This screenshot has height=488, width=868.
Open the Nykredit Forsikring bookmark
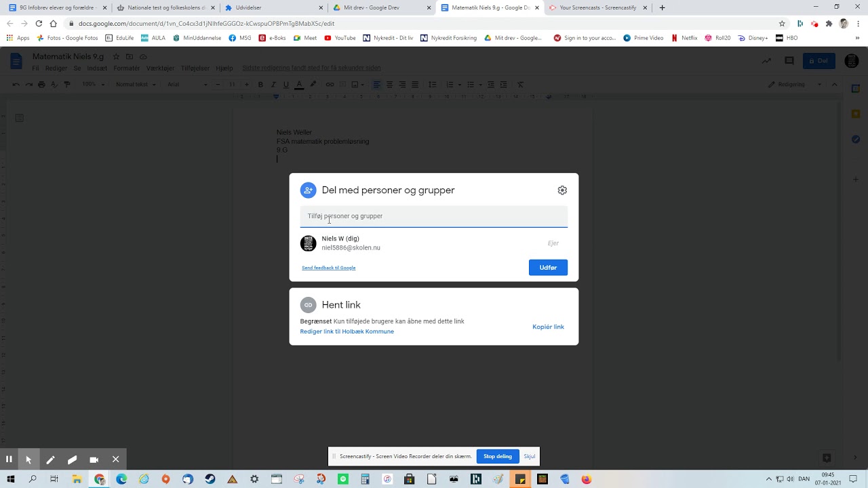click(x=449, y=38)
